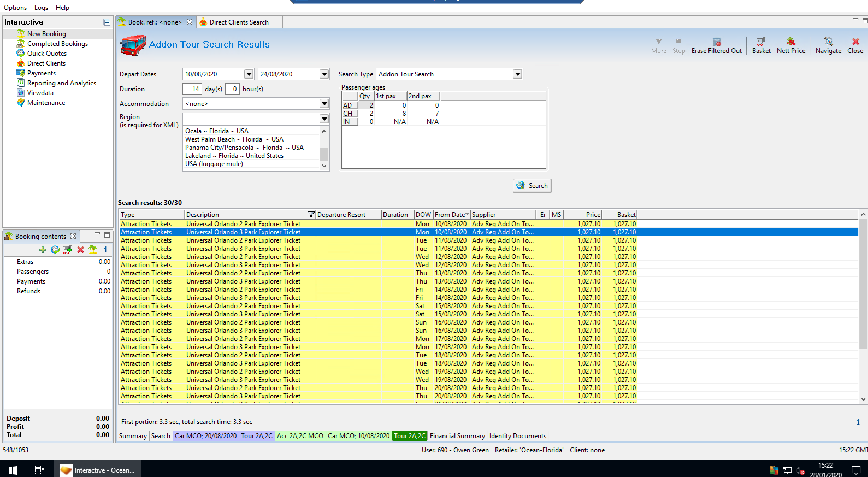Sort results by the Type column header
868x477 pixels.
point(152,215)
